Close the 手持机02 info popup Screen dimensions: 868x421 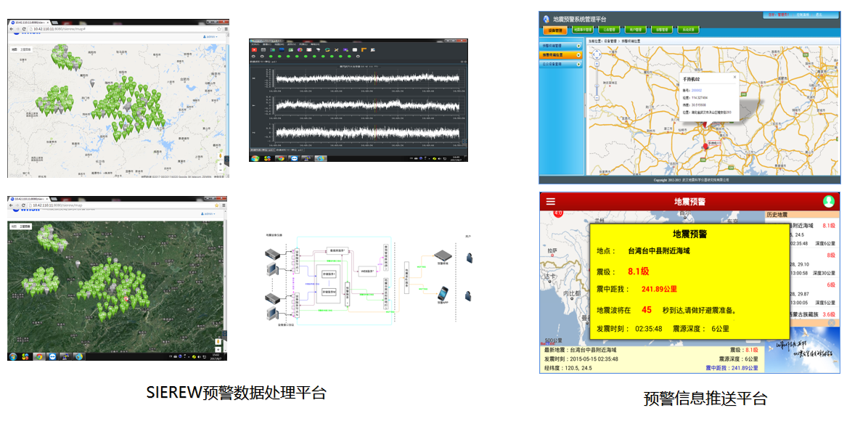[734, 76]
